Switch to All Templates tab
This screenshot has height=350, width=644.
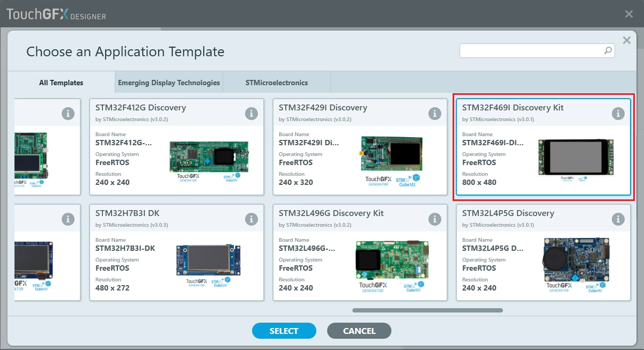pos(61,83)
